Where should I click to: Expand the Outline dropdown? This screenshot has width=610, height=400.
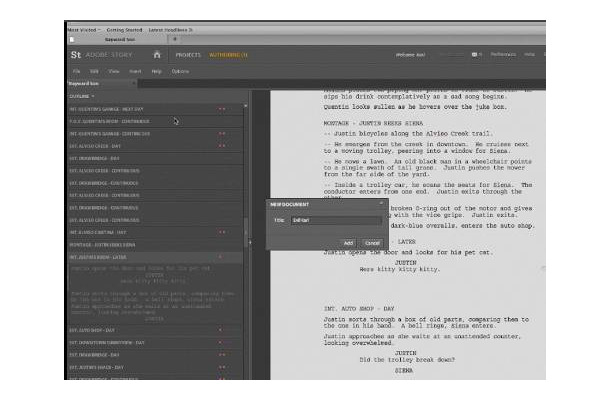point(82,96)
